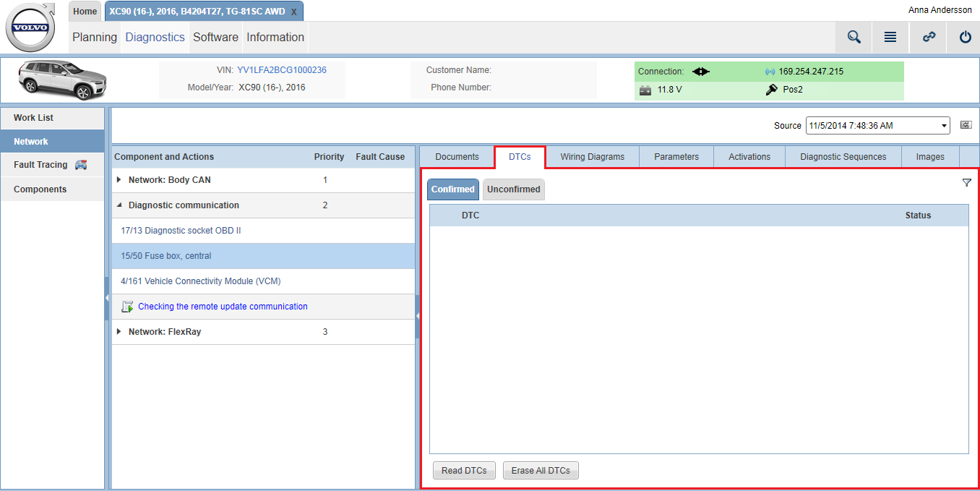980x491 pixels.
Task: Click the battery voltage icon
Action: point(645,90)
